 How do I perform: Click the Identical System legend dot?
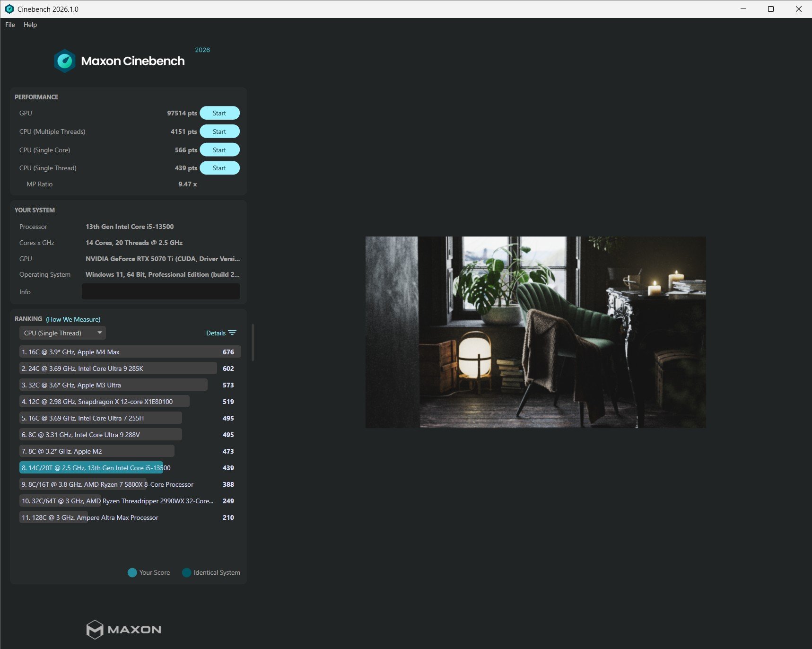(x=187, y=572)
